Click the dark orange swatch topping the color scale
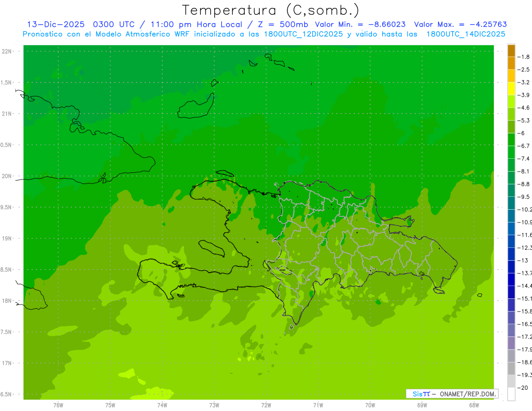 (511, 51)
